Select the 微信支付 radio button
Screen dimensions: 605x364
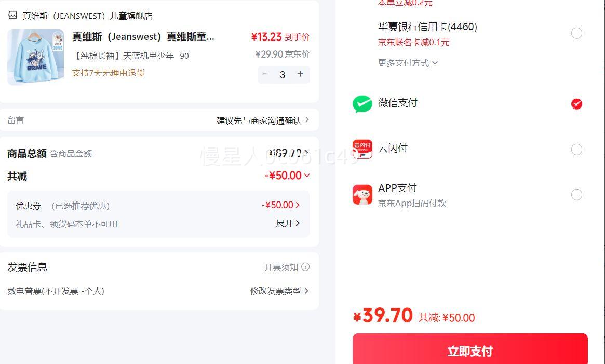(576, 104)
